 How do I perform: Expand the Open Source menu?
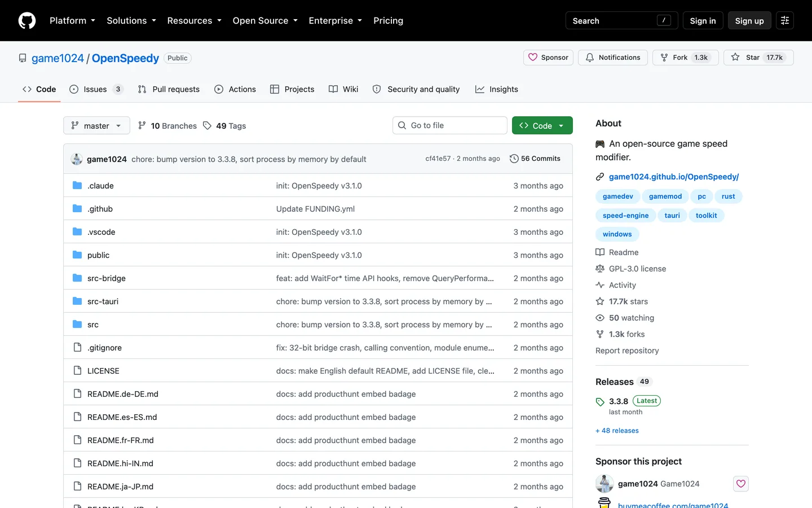(x=265, y=20)
